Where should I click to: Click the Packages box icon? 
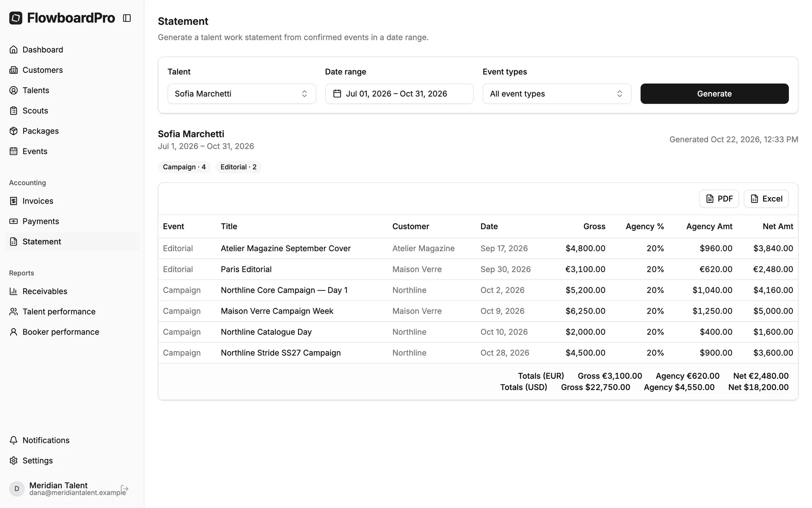pos(13,131)
